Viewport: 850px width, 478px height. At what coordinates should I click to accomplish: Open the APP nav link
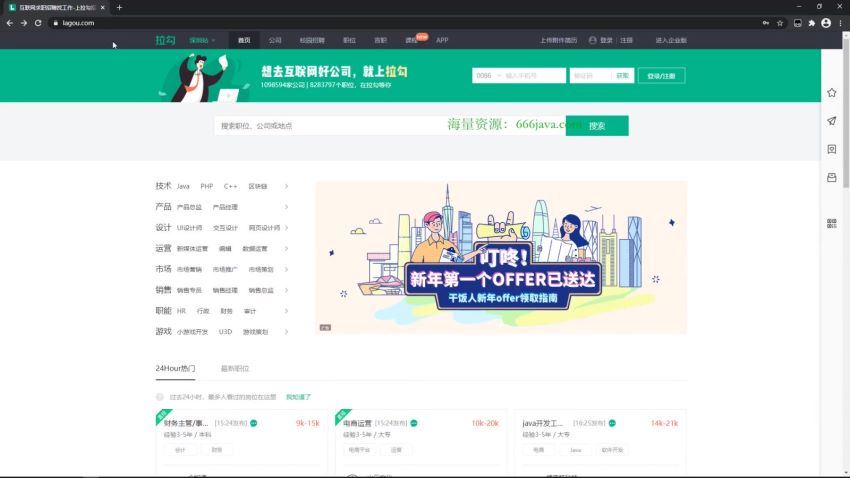[x=442, y=41]
